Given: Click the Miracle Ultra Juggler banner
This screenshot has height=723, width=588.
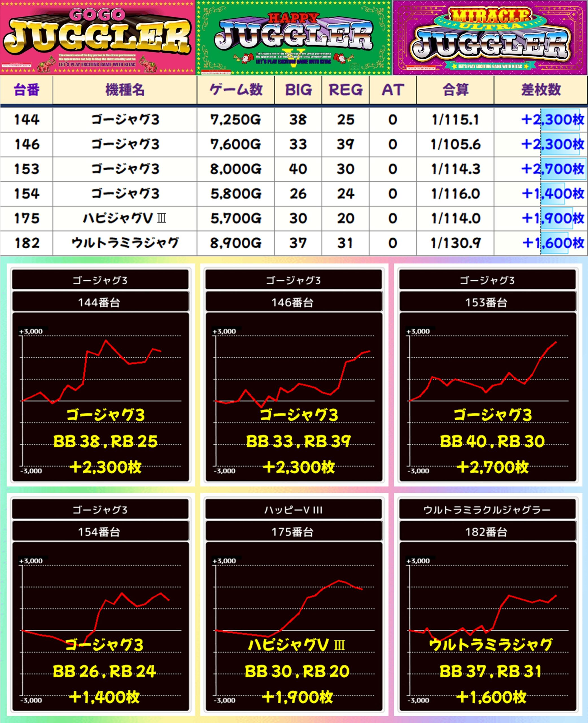Looking at the screenshot, I should [x=490, y=37].
